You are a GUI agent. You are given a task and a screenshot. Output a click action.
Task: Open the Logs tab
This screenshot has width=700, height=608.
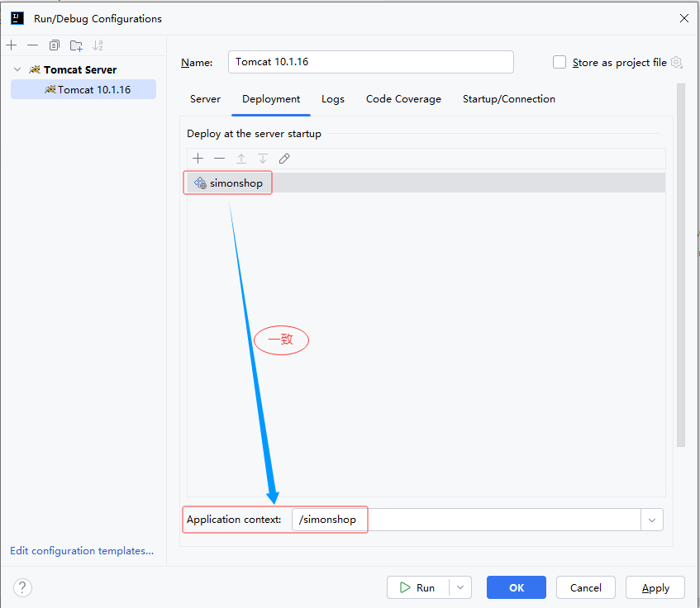point(333,99)
